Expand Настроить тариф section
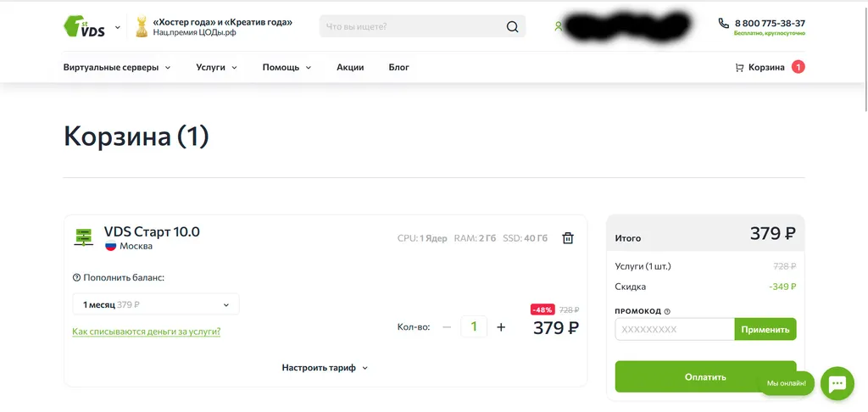Screen dimensions: 868x412 point(325,368)
